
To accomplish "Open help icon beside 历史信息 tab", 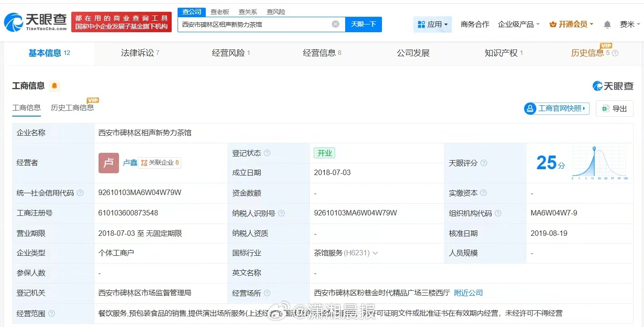I will click(x=615, y=53).
